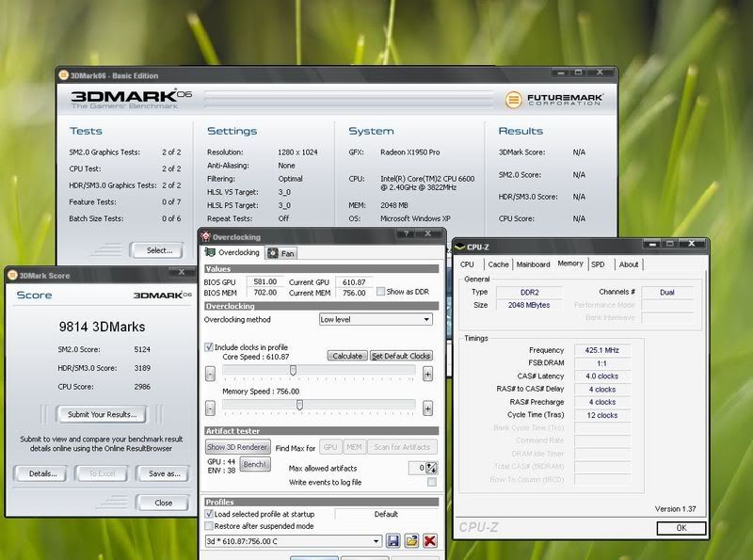Viewport: 753px width, 560px height.
Task: Open the About tab in CPU-Z
Action: (x=629, y=264)
